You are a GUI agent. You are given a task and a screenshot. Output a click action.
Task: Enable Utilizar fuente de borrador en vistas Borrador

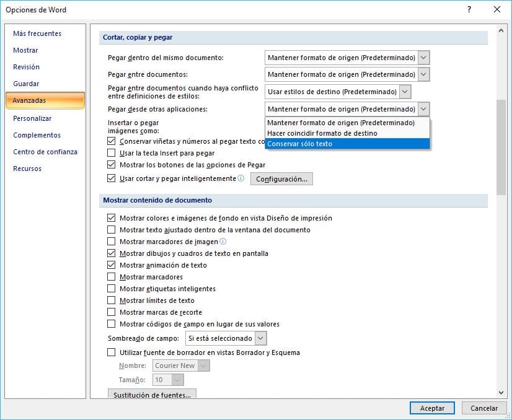pos(112,352)
